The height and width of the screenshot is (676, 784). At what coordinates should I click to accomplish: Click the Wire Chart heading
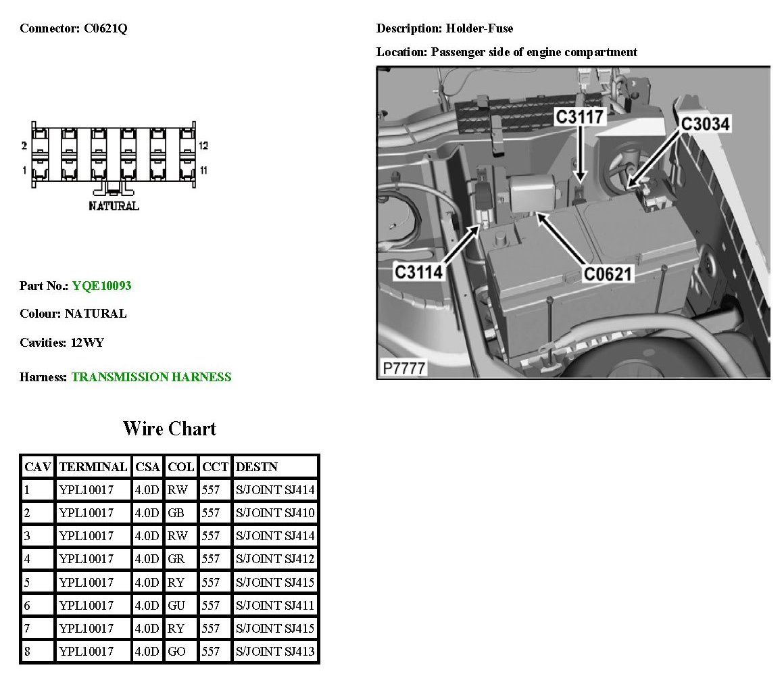pos(170,429)
